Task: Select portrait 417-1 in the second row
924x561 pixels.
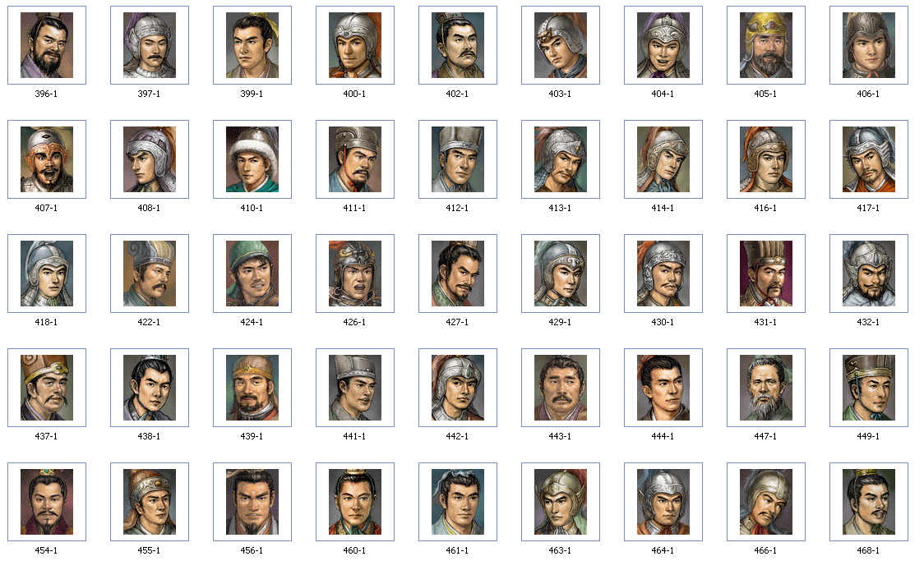Action: [x=869, y=159]
